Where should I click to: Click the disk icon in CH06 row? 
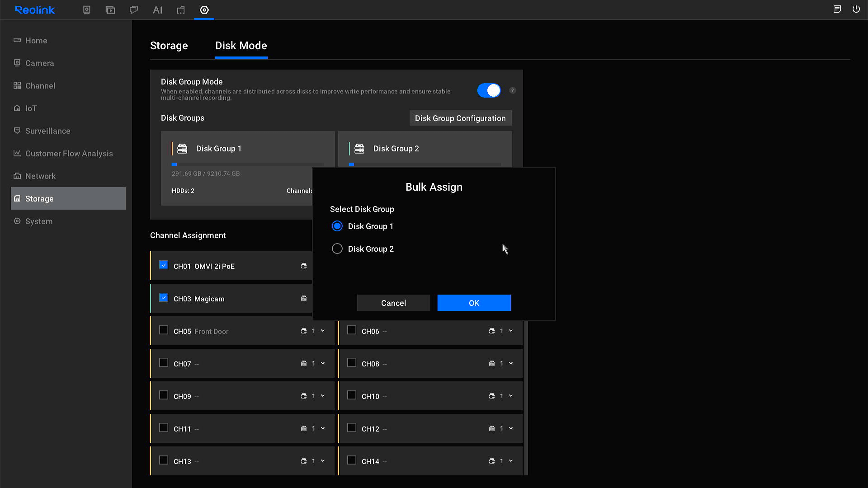click(x=492, y=331)
